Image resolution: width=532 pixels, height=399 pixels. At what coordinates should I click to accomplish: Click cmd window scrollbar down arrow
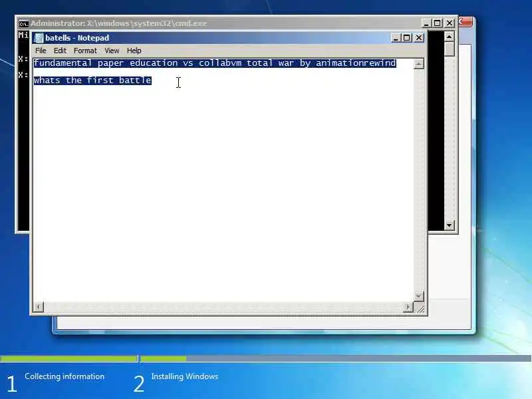pos(450,225)
